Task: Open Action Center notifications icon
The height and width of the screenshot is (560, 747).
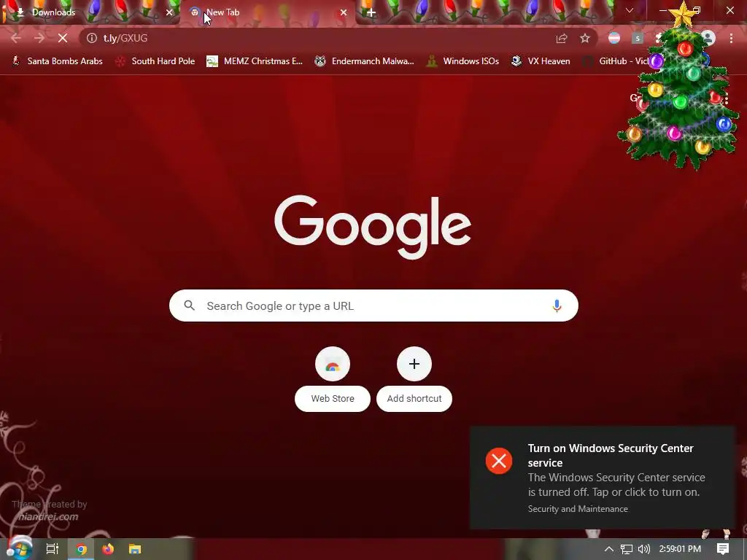Action: [x=723, y=549]
